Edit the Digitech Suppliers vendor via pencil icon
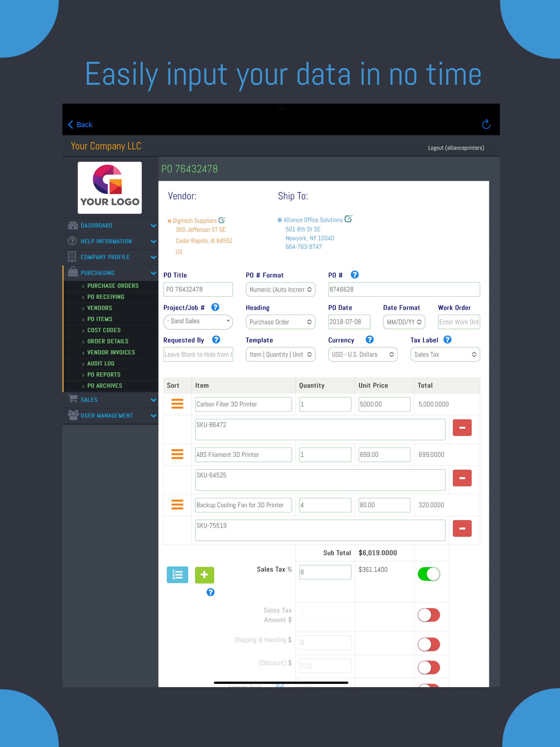The width and height of the screenshot is (560, 747). (x=221, y=220)
